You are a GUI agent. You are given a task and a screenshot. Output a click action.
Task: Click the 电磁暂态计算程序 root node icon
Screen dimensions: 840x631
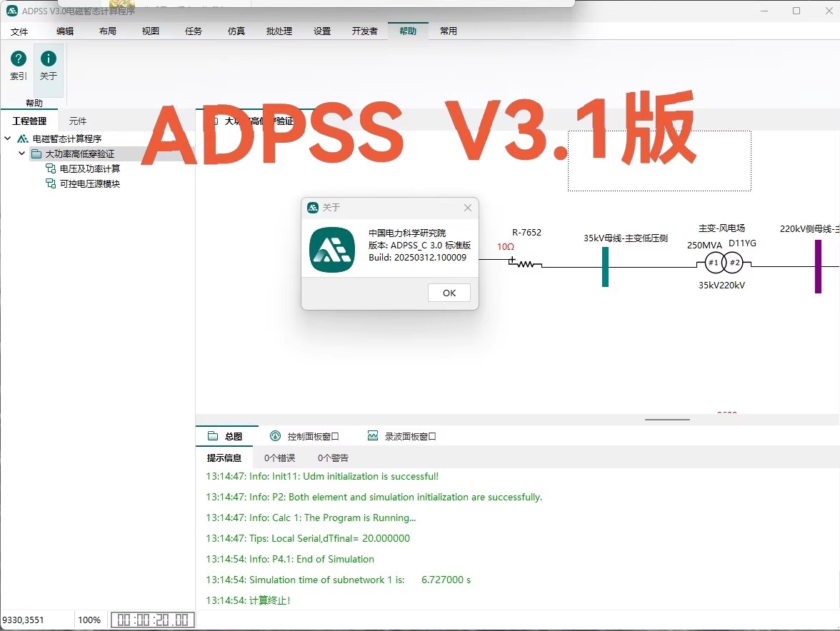[x=23, y=138]
